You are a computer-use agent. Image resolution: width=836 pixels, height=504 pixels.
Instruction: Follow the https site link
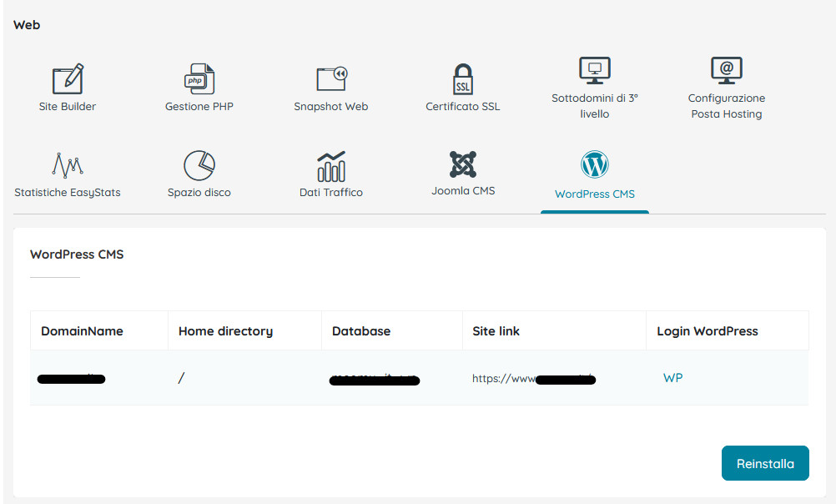tap(533, 377)
